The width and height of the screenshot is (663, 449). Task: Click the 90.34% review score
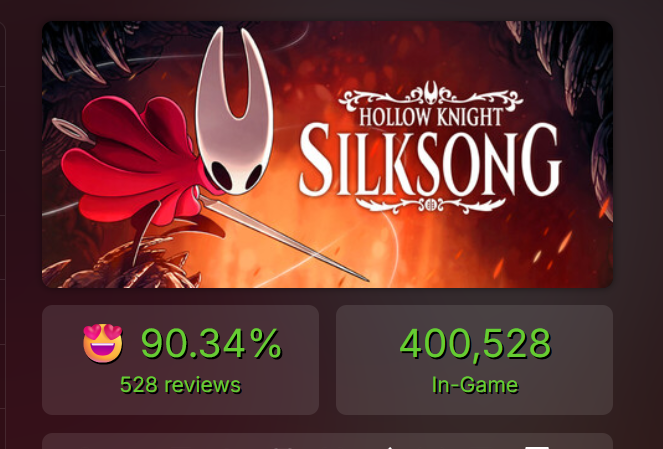point(211,343)
